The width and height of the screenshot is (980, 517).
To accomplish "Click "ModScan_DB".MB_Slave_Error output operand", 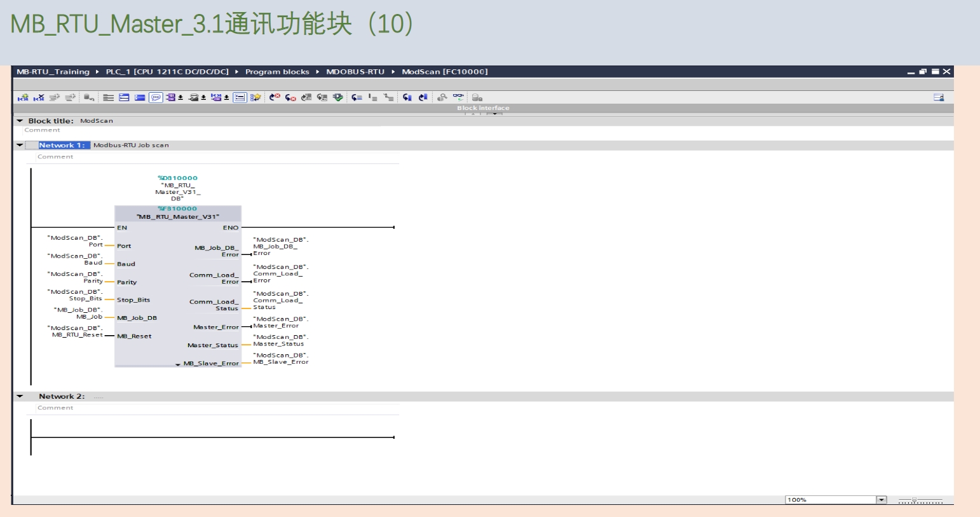I will pyautogui.click(x=280, y=359).
